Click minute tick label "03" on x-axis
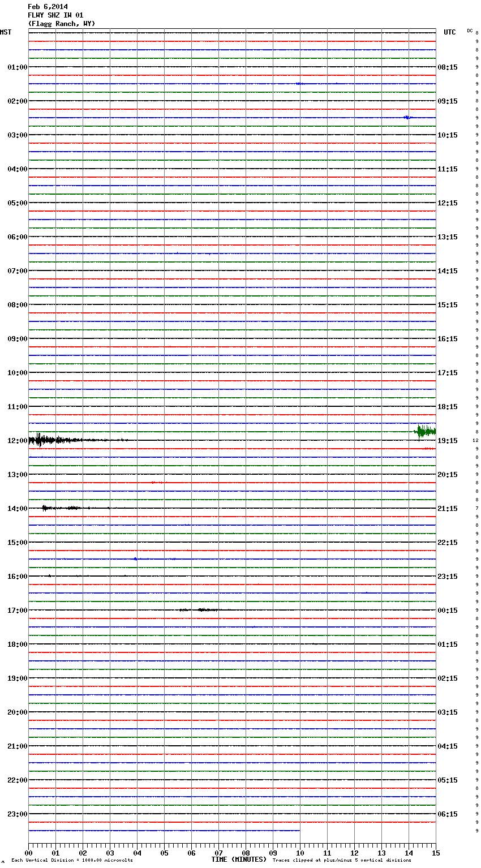 pyautogui.click(x=110, y=853)
